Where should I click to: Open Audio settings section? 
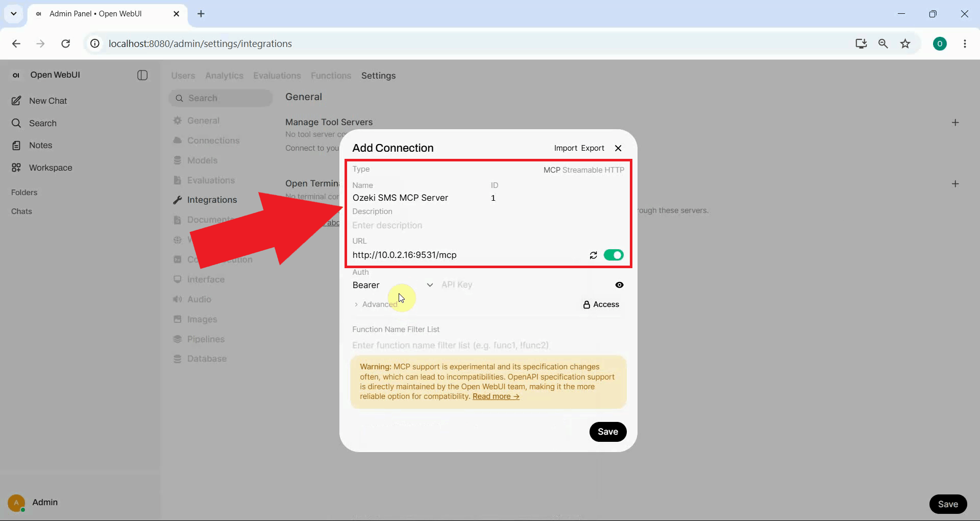(192, 299)
